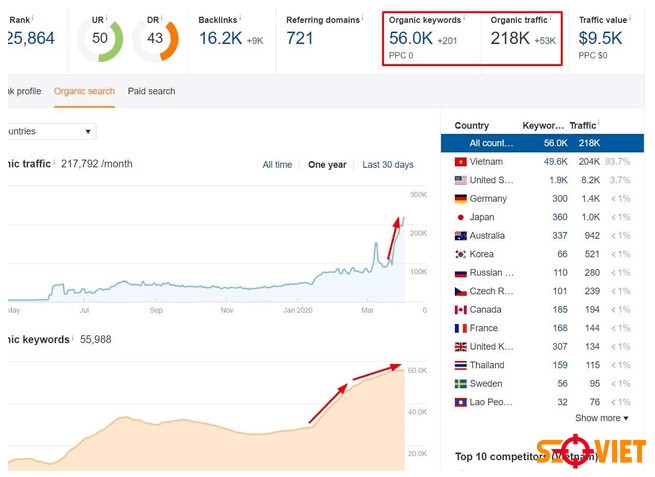Click the Russian flag icon
655x477 pixels.
point(460,273)
